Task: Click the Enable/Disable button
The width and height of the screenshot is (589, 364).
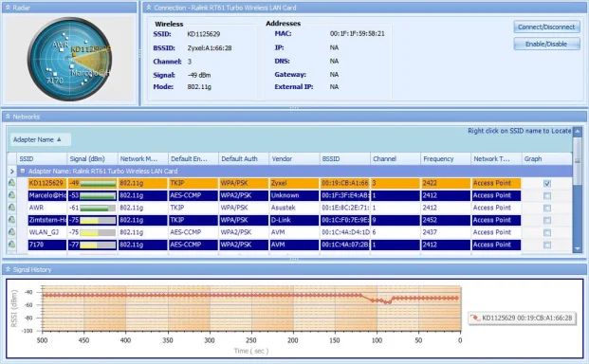Action: 546,44
